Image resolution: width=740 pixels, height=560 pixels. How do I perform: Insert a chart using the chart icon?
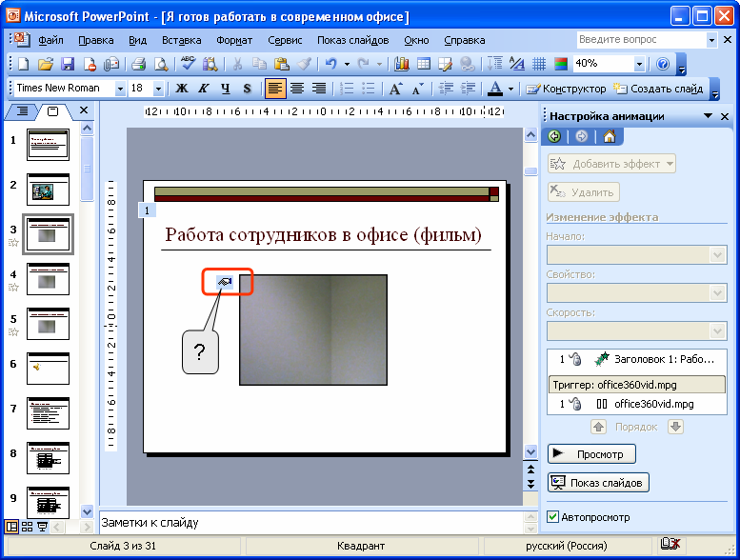pyautogui.click(x=401, y=64)
